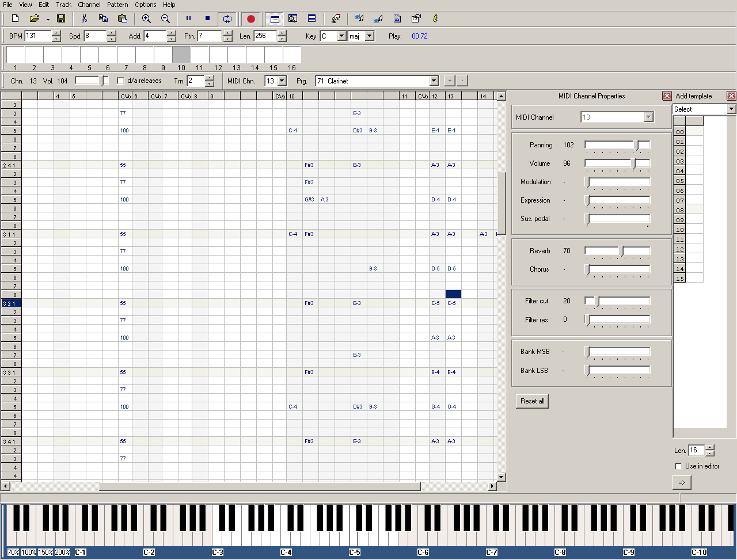The image size is (737, 560).
Task: Click the - button beside the program dropdown
Action: point(462,81)
